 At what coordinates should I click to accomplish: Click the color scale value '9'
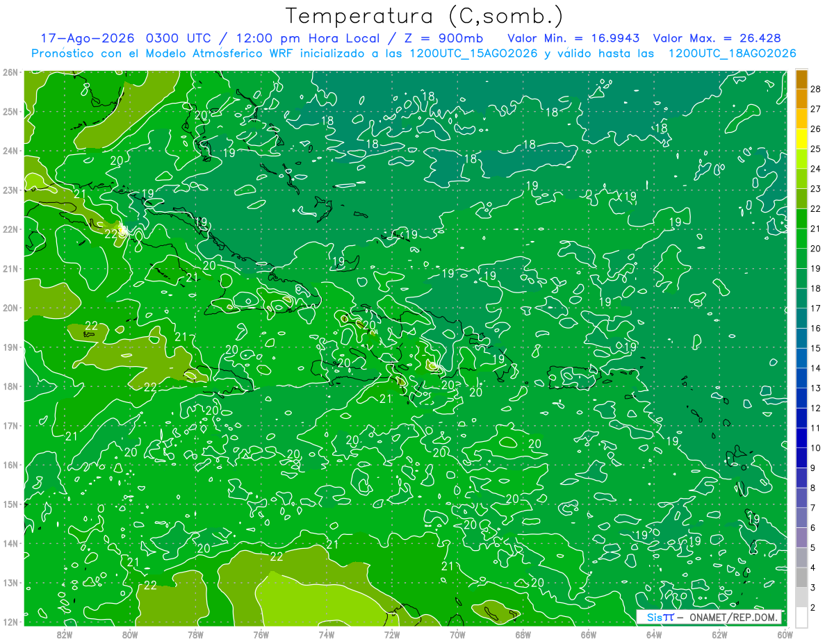[x=813, y=468]
